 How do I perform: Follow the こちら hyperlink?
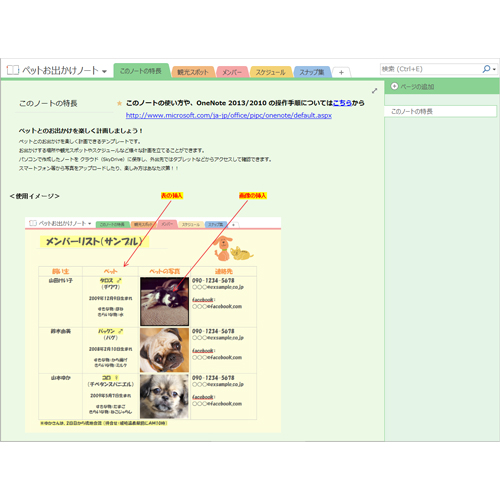342,103
